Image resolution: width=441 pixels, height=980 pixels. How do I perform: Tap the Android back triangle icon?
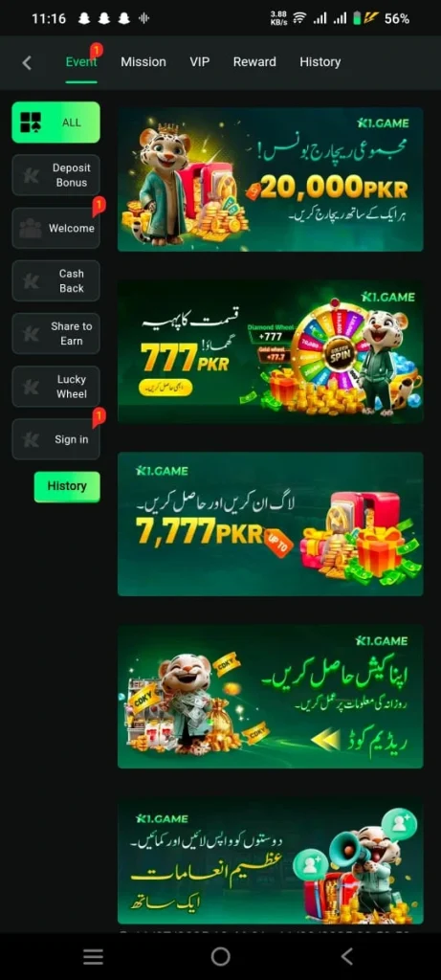[347, 956]
